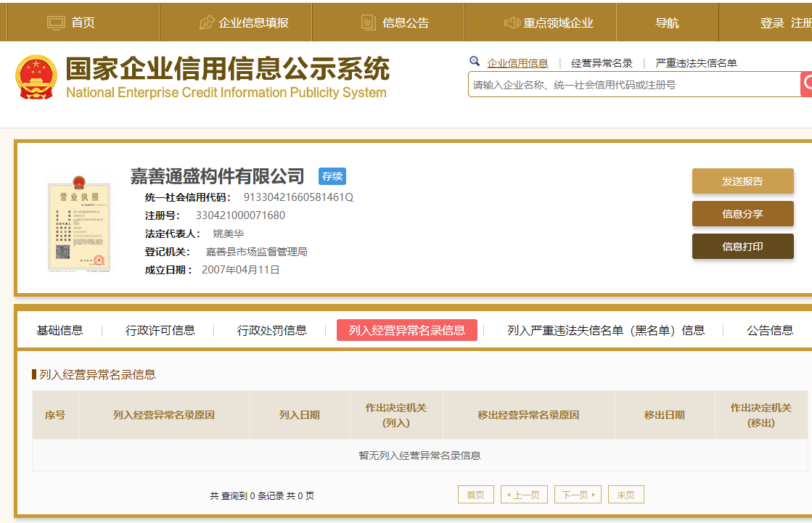
Task: Go to 首页 in pagination
Action: (476, 495)
